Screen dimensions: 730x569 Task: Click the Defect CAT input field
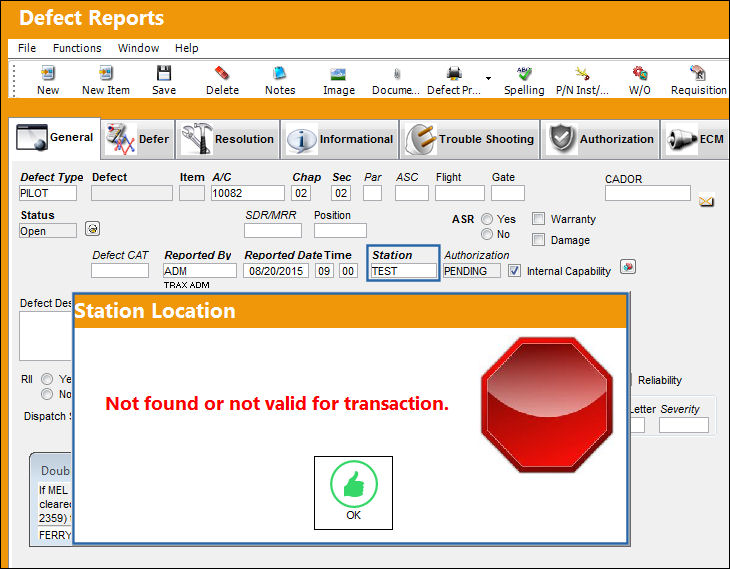point(120,271)
